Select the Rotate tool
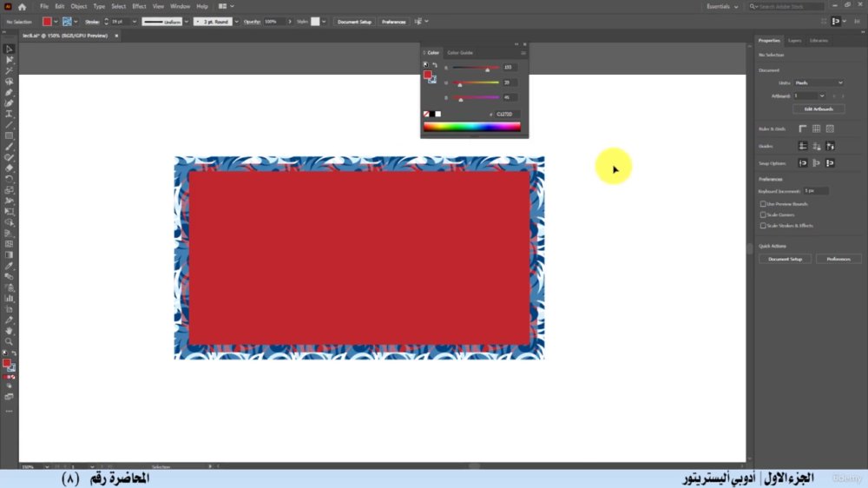 click(9, 179)
